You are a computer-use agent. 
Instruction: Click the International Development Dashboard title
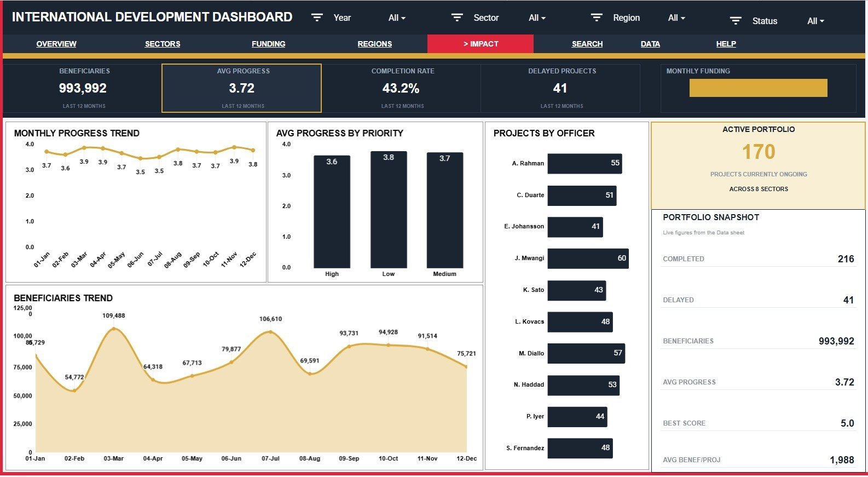point(152,17)
